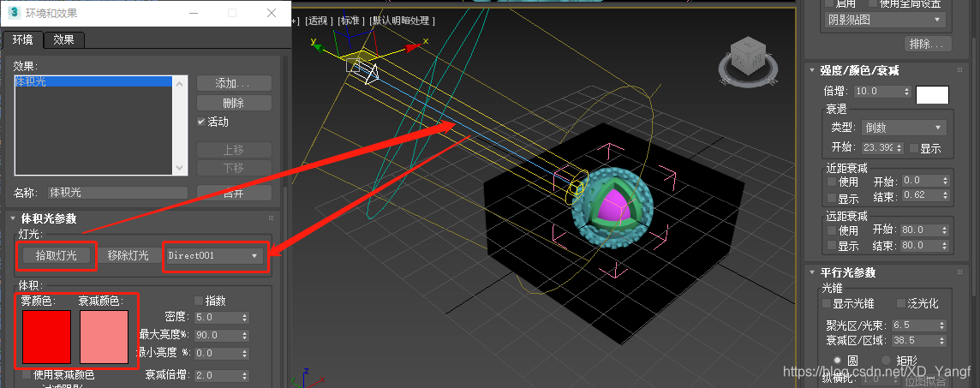Click the 密度 spinner arrows
Image resolution: width=980 pixels, height=388 pixels.
pos(244,318)
